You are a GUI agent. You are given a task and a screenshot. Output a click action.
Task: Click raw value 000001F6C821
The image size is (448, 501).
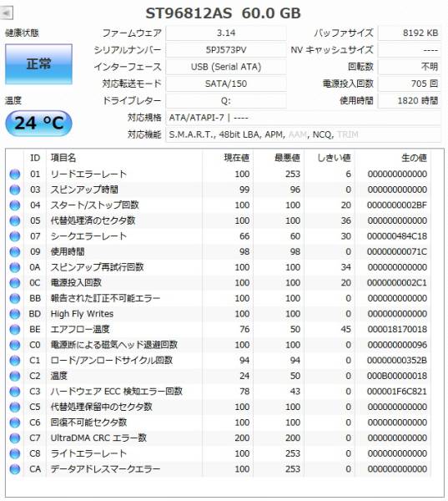pos(397,392)
